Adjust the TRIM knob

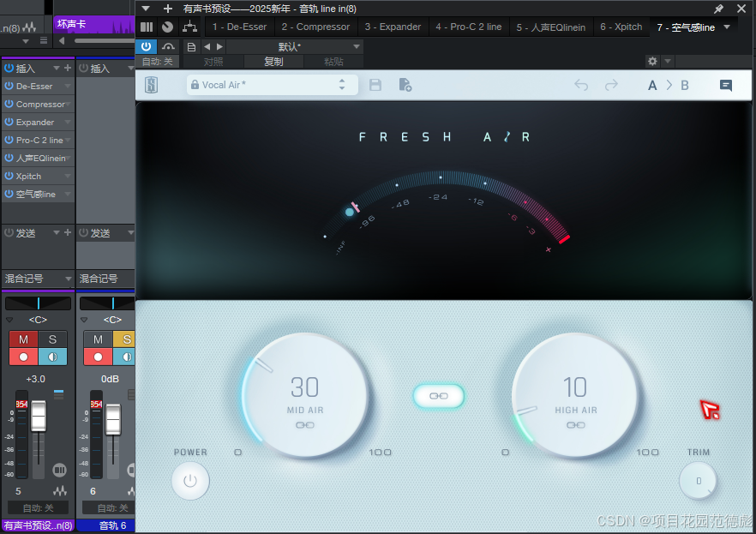coord(698,481)
